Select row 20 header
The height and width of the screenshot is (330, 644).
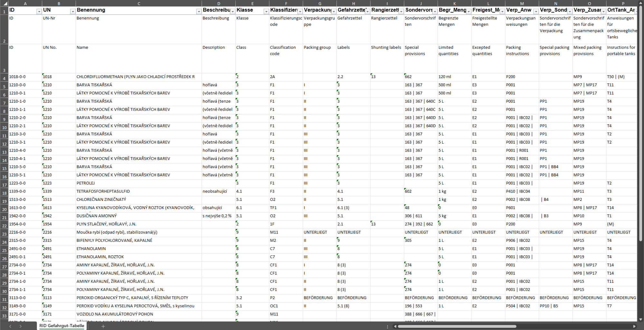[x=4, y=208]
